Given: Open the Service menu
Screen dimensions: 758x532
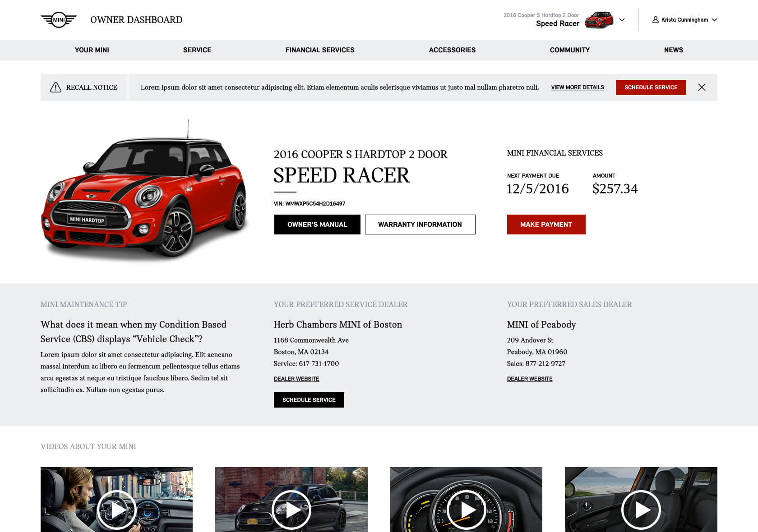Looking at the screenshot, I should (x=197, y=50).
